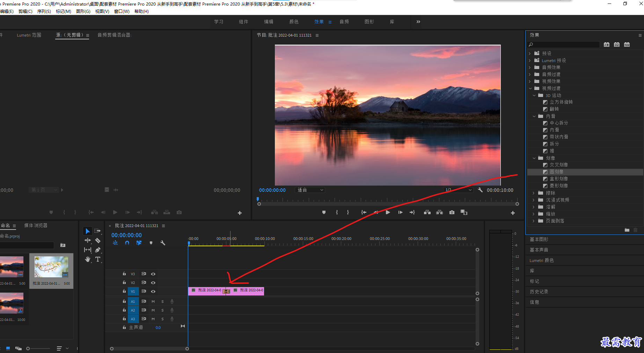Select the Slip tool
Viewport: 644px width, 353px height.
(88, 250)
